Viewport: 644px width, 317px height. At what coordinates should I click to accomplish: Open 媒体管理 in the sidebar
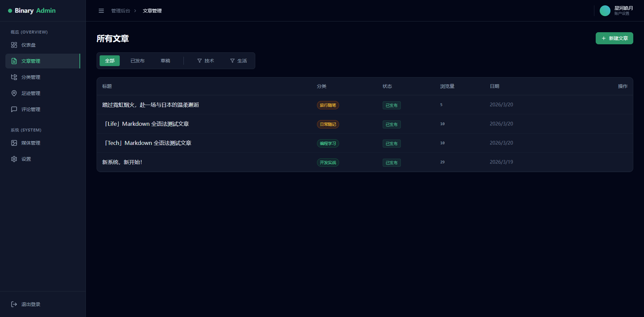point(43,143)
